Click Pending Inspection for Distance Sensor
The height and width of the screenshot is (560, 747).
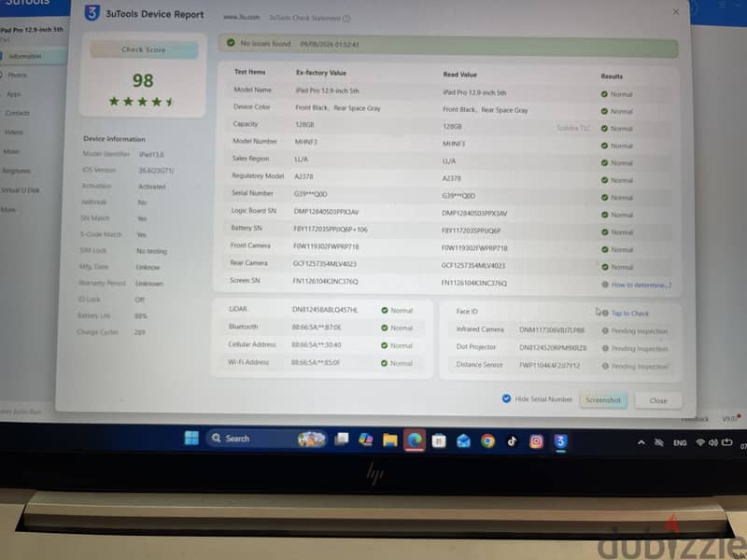point(635,366)
